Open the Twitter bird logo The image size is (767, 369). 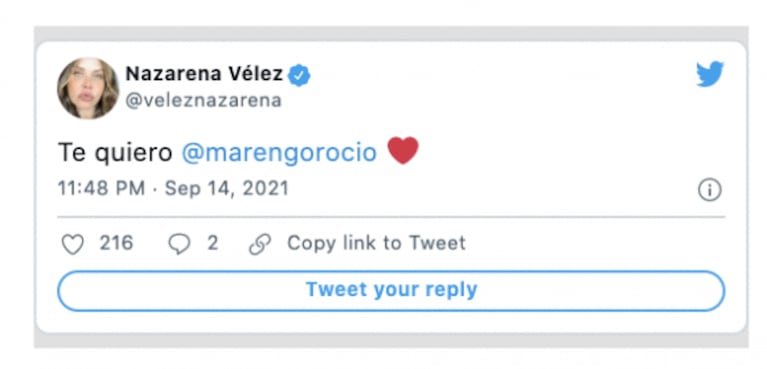(x=710, y=74)
